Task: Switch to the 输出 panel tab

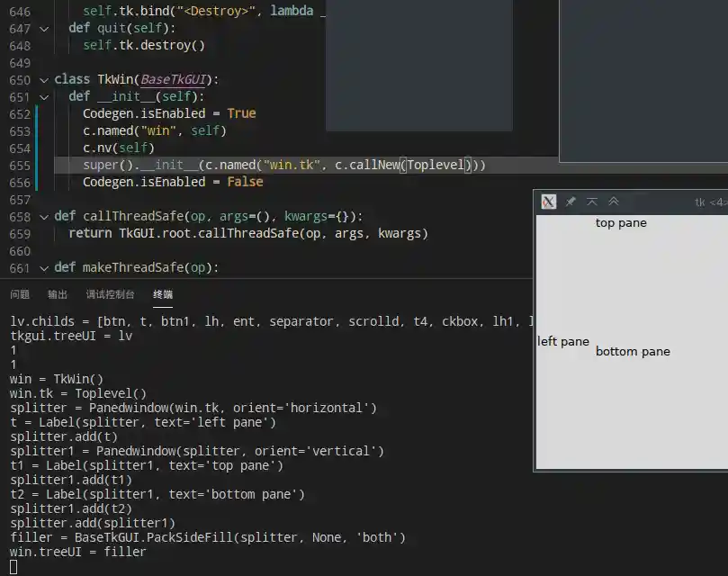Action: click(58, 294)
